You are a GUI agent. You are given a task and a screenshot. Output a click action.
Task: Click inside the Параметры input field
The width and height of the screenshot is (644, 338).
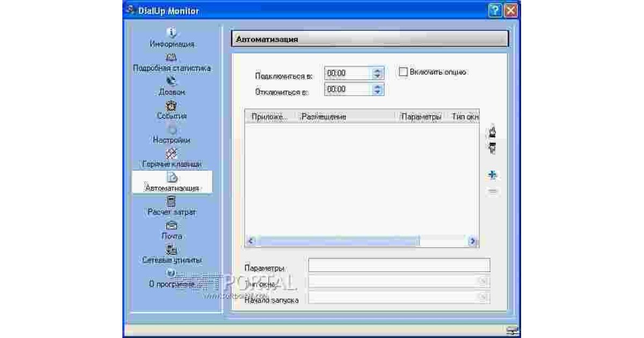coord(397,264)
